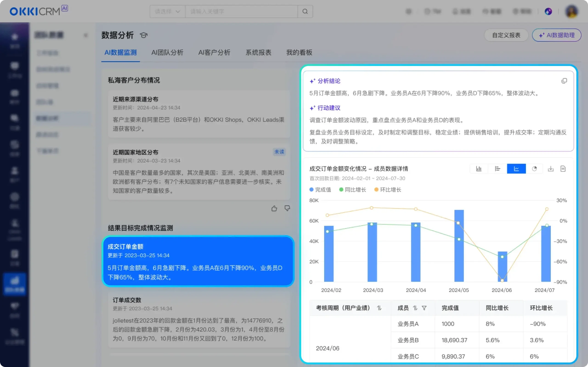The height and width of the screenshot is (367, 588).
Task: Open the 系统报表 tab
Action: 258,53
